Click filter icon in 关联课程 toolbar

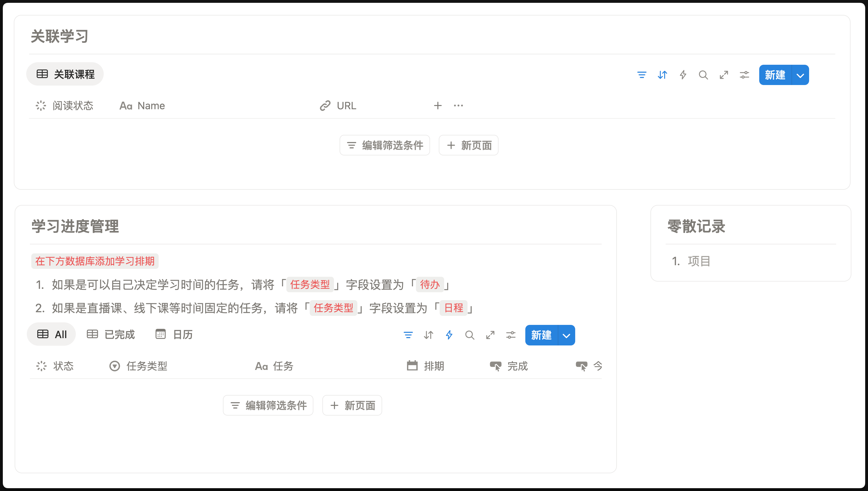click(x=641, y=75)
